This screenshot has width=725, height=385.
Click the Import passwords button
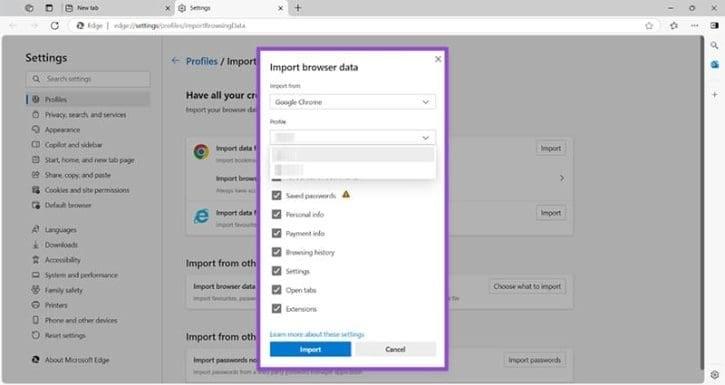535,360
